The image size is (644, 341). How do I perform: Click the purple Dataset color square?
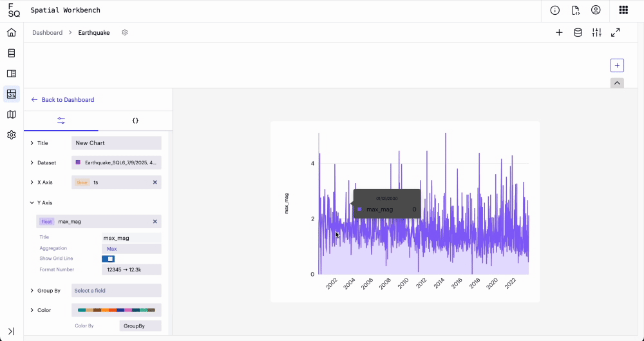[78, 162]
